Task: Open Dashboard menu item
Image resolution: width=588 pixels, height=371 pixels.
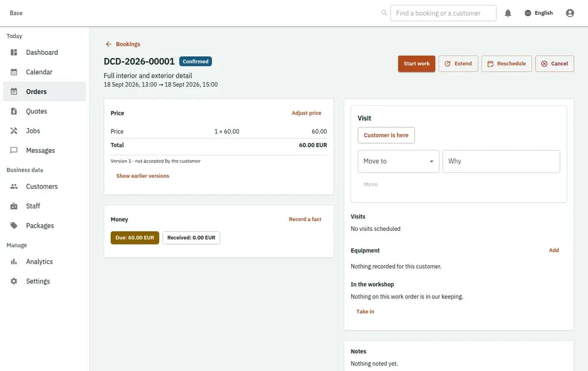Action: [45, 52]
